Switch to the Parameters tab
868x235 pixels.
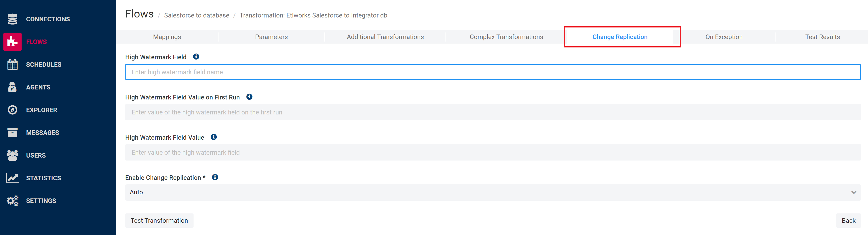(271, 37)
